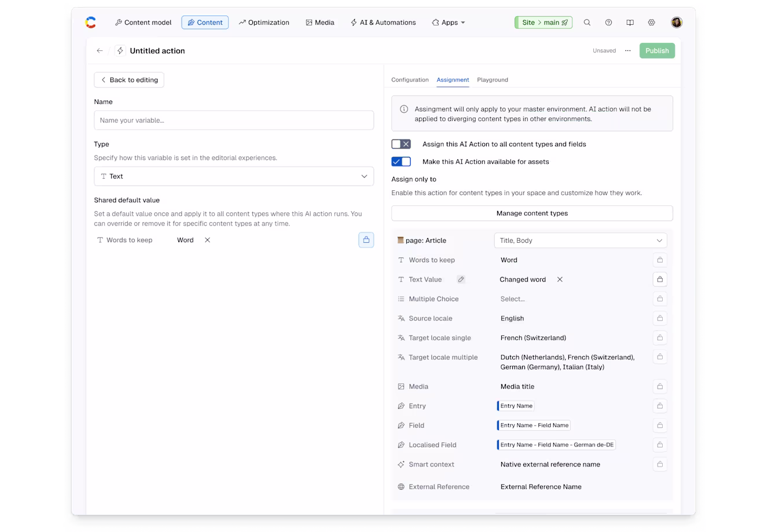Click the Manage content types button
The width and height of the screenshot is (764, 532).
coord(532,213)
